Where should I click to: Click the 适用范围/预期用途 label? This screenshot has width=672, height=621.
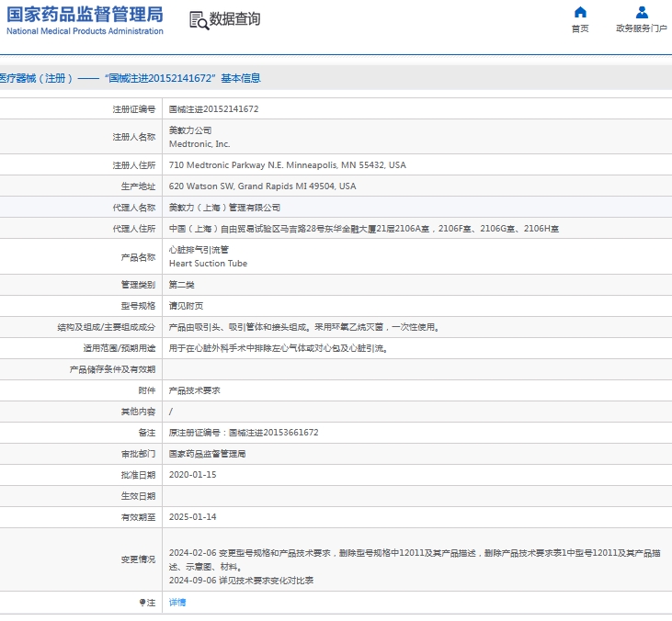[x=120, y=348]
